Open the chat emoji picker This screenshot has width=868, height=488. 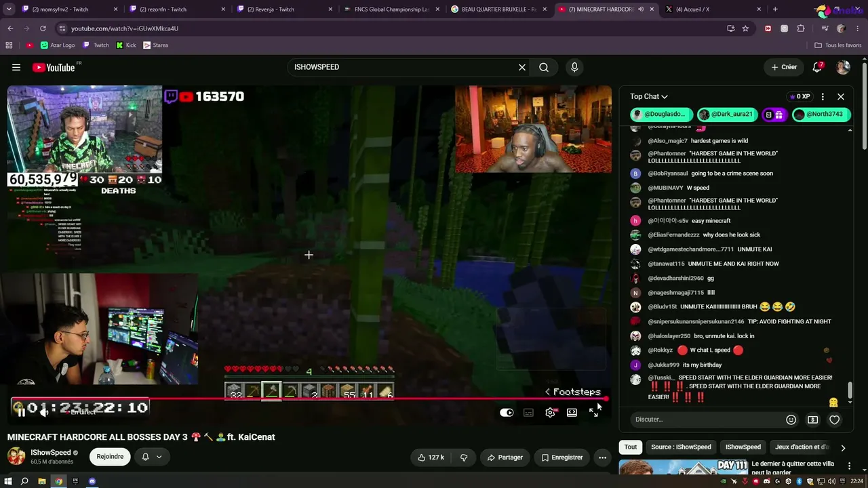pos(791,420)
